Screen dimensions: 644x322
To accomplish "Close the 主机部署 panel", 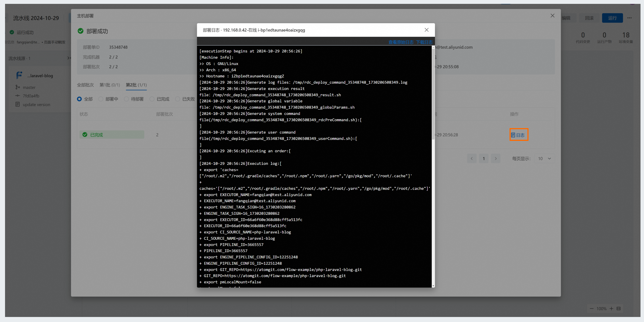I will 553,16.
